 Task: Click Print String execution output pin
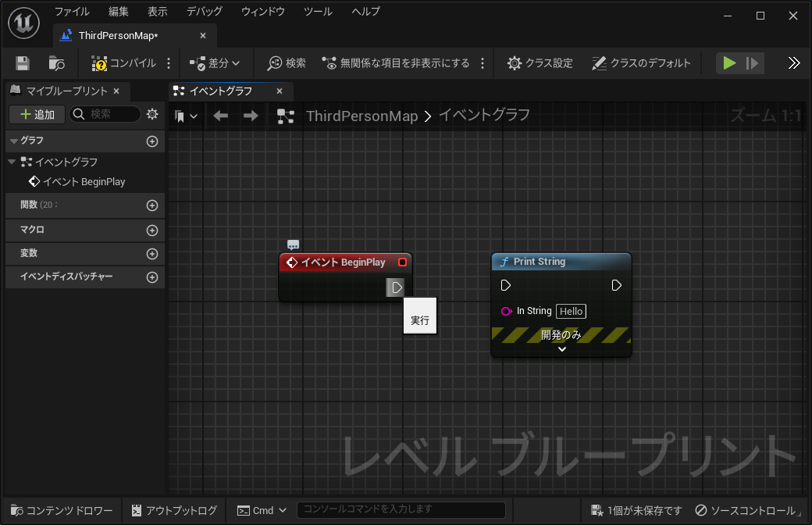tap(616, 285)
